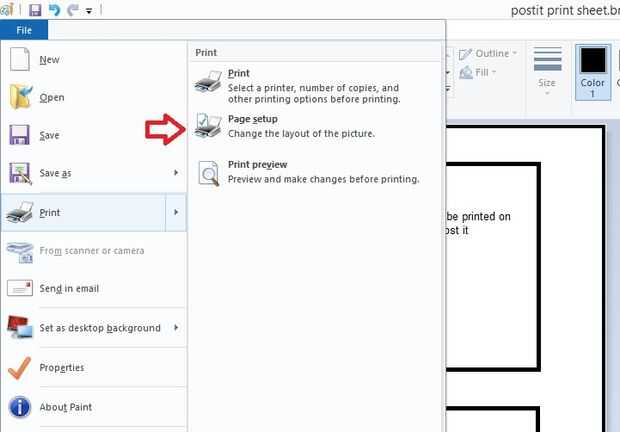Click the Undo arrow in title bar
The width and height of the screenshot is (620, 432).
(x=54, y=9)
